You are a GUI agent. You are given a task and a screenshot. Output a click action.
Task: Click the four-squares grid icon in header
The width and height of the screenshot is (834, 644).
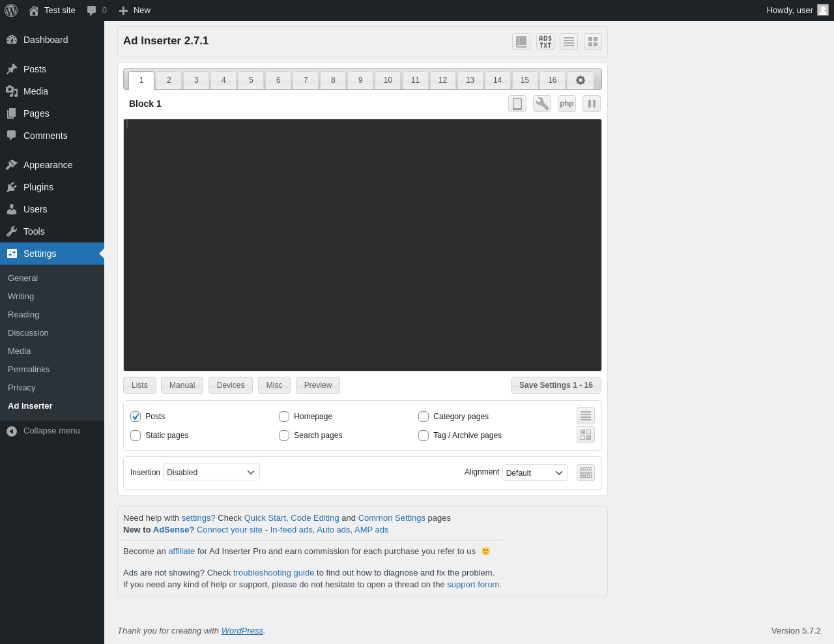tap(593, 42)
